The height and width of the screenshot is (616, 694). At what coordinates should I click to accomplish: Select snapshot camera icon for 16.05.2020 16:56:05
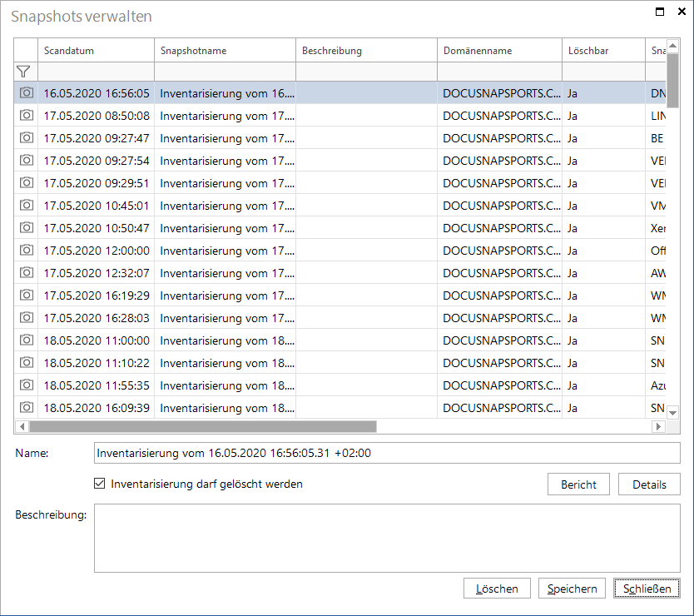pyautogui.click(x=26, y=92)
